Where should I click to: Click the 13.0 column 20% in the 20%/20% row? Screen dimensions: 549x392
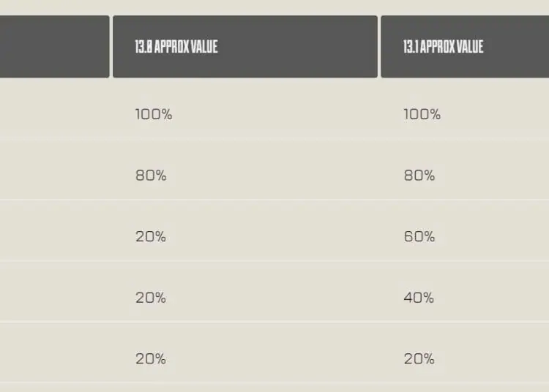[151, 359]
